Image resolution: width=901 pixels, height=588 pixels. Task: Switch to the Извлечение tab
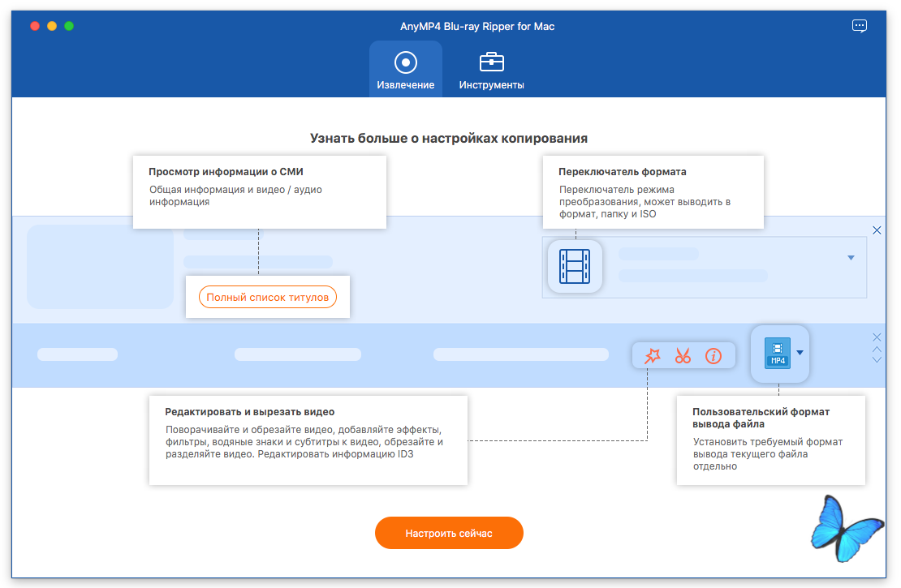405,70
